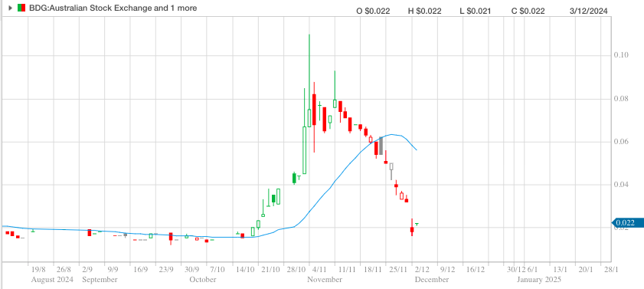This screenshot has height=289, width=644.
Task: Click the last small green candle near 0.022
Action: 417,224
